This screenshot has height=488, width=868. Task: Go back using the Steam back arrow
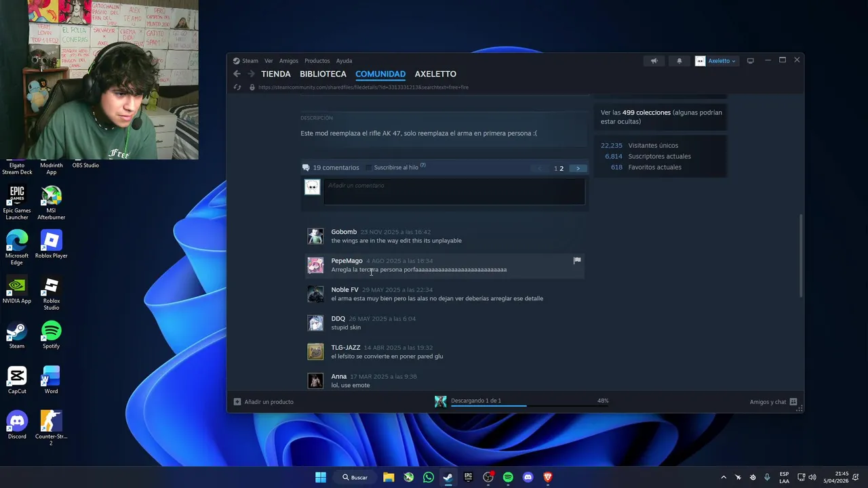237,74
